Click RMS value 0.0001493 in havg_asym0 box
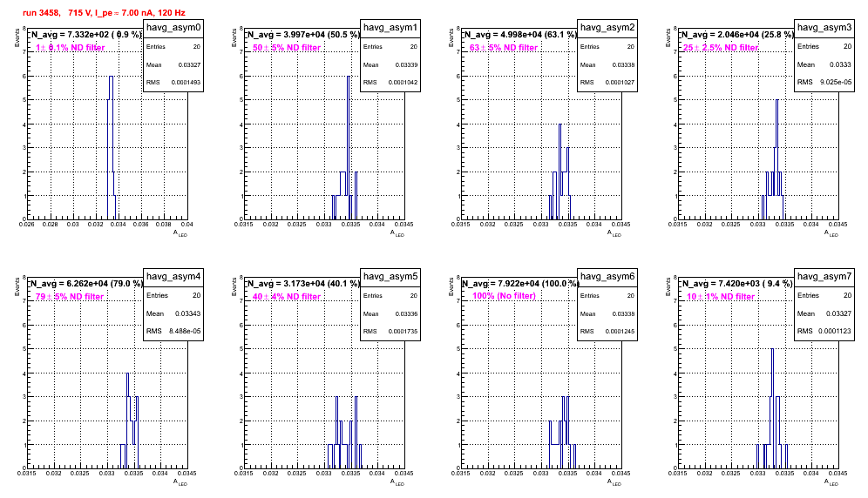The height and width of the screenshot is (498, 868). click(186, 83)
